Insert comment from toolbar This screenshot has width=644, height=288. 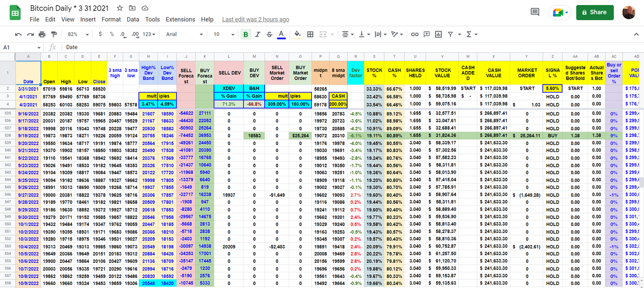coord(427,34)
